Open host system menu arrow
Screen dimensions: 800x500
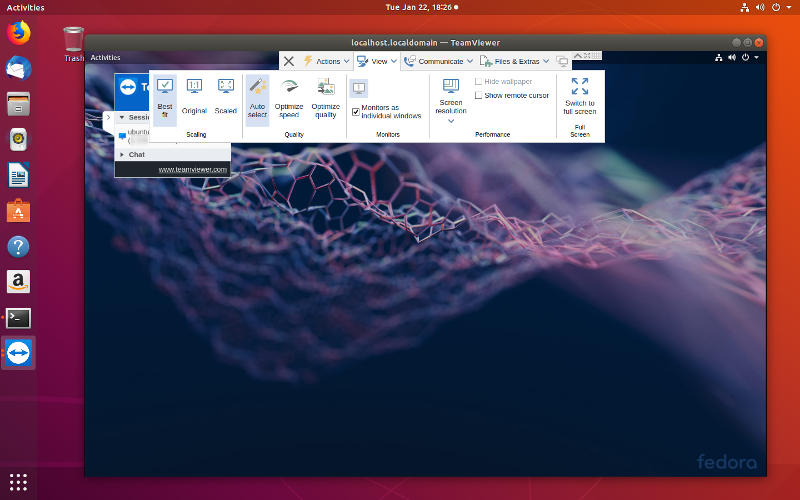789,8
